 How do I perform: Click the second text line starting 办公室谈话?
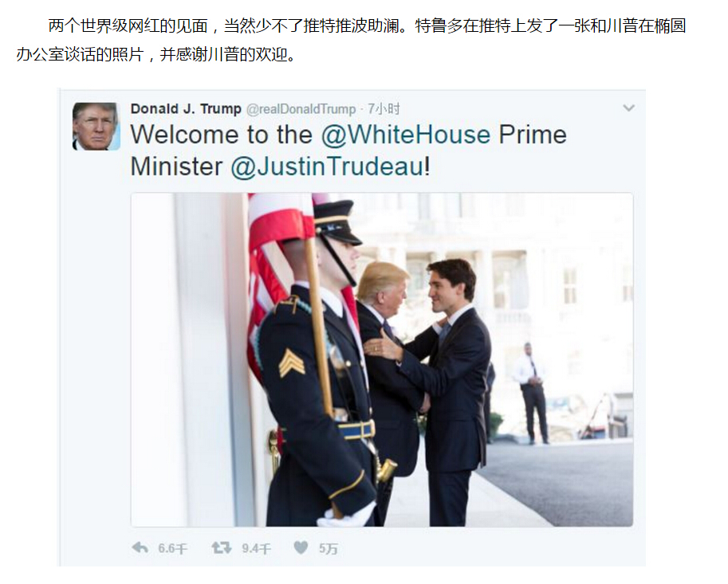[156, 55]
